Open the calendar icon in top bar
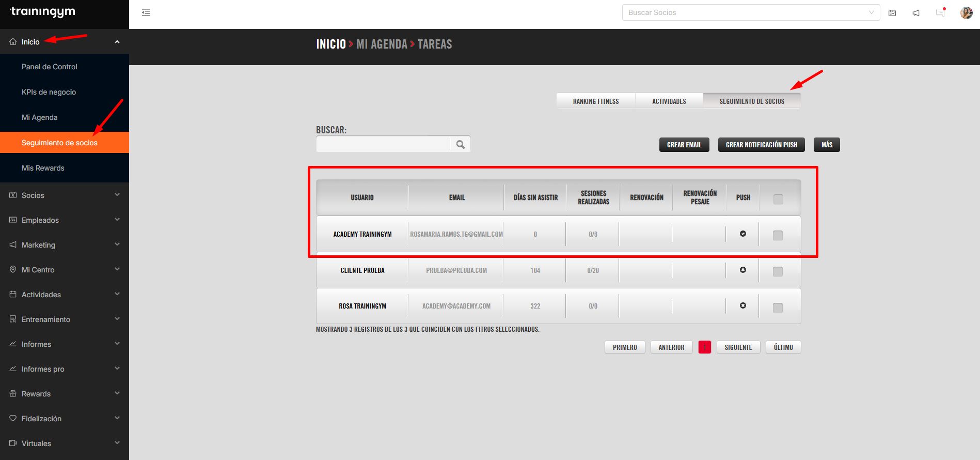This screenshot has height=460, width=980. pyautogui.click(x=892, y=13)
